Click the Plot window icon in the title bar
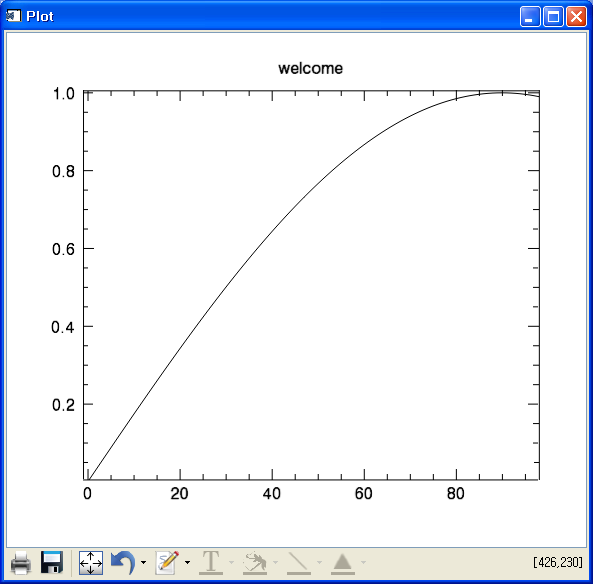 pos(14,16)
